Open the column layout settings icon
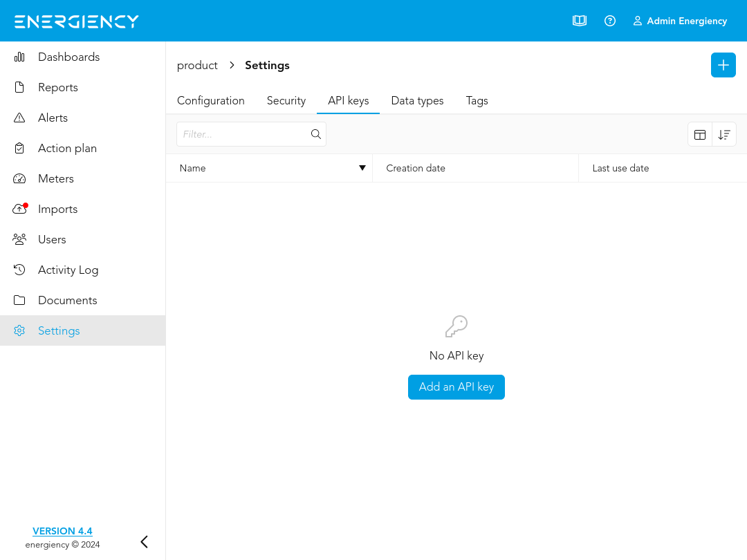This screenshot has height=560, width=747. (700, 135)
